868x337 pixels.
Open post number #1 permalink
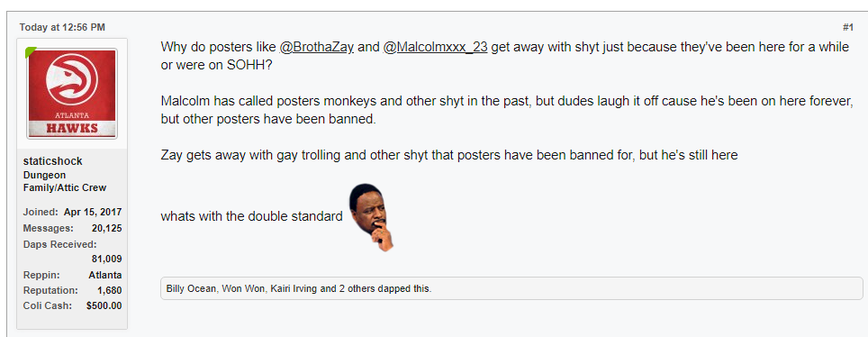pos(848,27)
